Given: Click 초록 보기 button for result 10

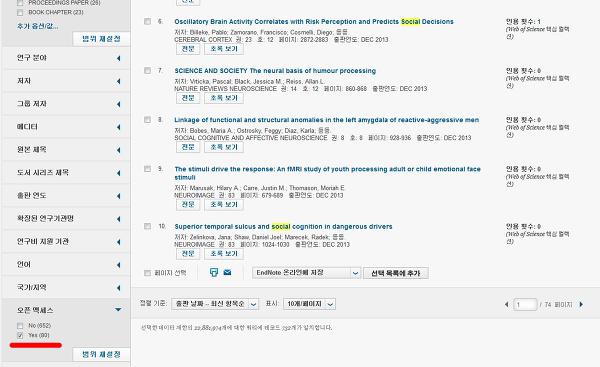Looking at the screenshot, I should (224, 254).
